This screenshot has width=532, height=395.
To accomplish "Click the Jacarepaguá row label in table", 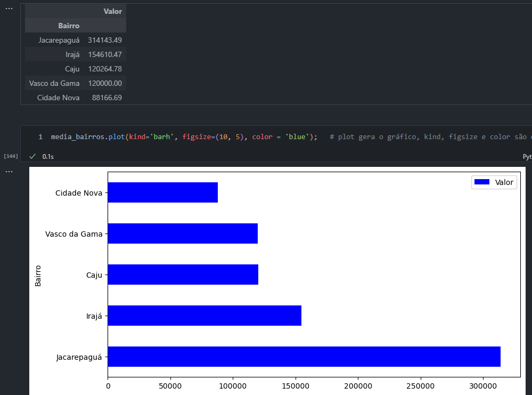I will point(59,40).
